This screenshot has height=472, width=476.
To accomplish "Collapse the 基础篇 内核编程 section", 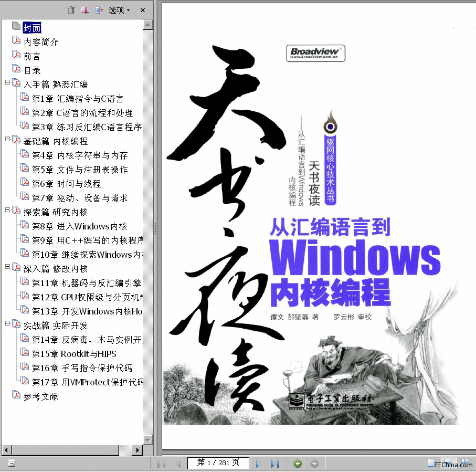I will [7, 139].
